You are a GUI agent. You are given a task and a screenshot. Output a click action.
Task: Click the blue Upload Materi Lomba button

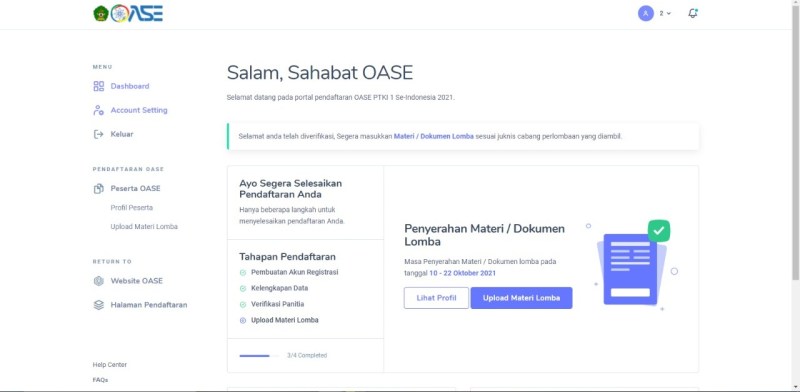(x=521, y=298)
